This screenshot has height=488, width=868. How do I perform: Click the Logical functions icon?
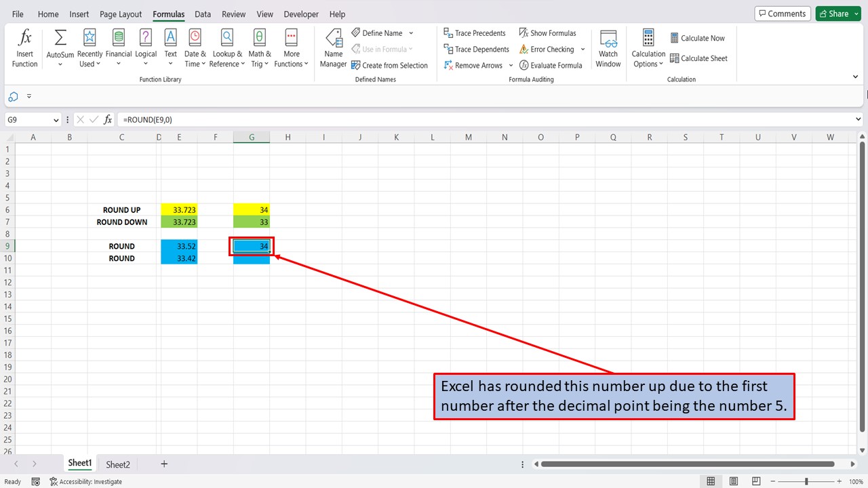click(145, 46)
